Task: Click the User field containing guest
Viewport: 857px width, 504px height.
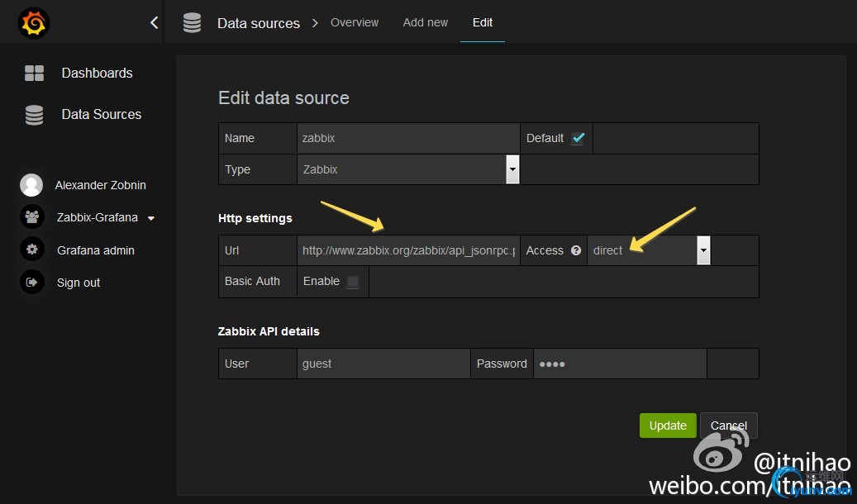Action: pyautogui.click(x=383, y=364)
